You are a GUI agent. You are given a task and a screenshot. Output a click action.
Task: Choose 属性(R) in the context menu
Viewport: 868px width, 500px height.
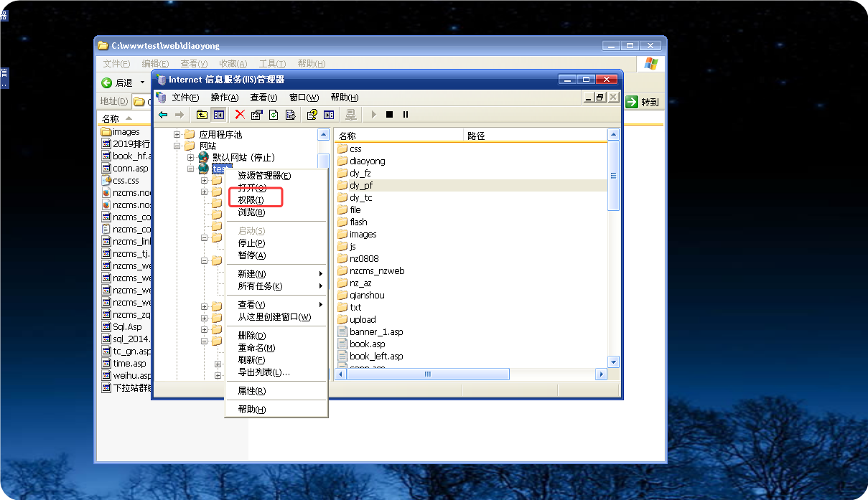[x=276, y=390]
